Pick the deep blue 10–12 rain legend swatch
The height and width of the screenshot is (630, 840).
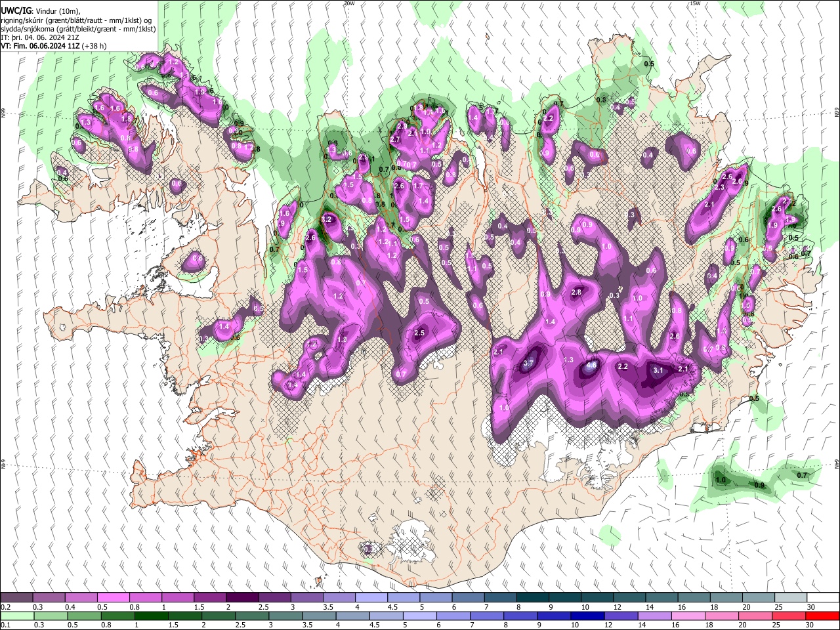587,616
